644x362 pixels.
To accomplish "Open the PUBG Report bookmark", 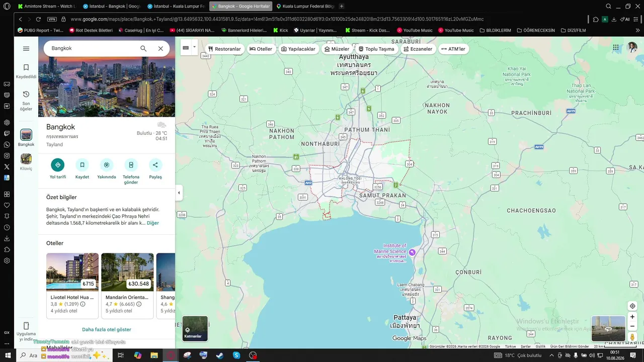I will click(x=40, y=30).
